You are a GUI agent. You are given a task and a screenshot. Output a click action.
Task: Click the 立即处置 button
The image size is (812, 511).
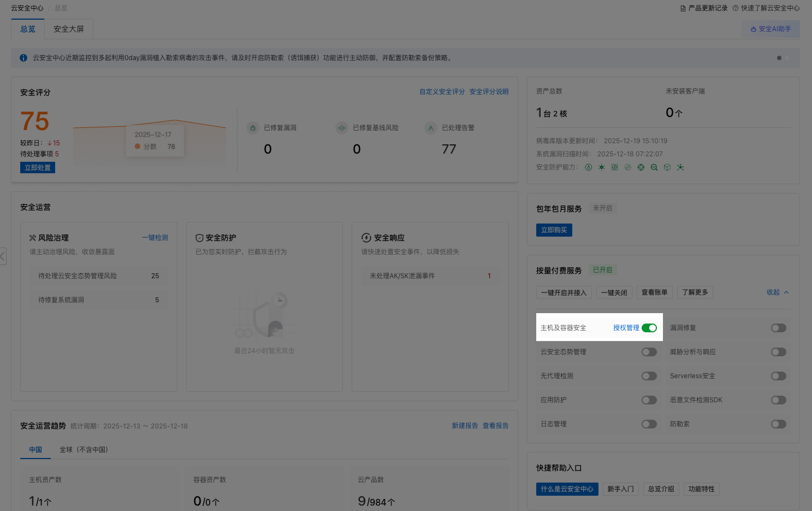coord(38,168)
